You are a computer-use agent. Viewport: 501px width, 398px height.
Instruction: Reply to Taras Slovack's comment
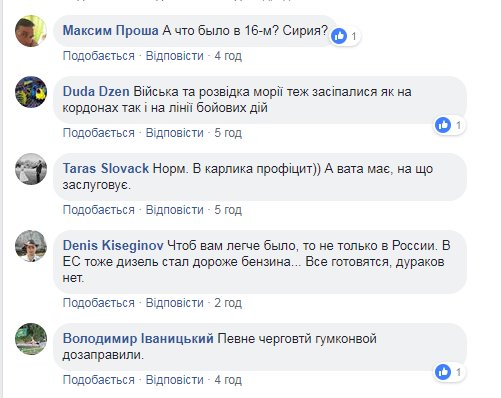click(x=175, y=210)
